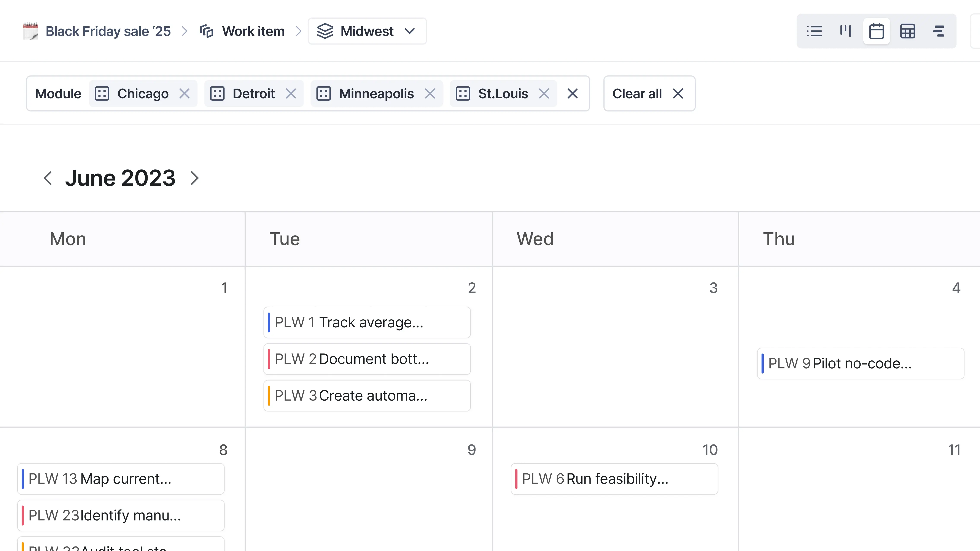
Task: Switch to Gantt timeline view
Action: 939,31
